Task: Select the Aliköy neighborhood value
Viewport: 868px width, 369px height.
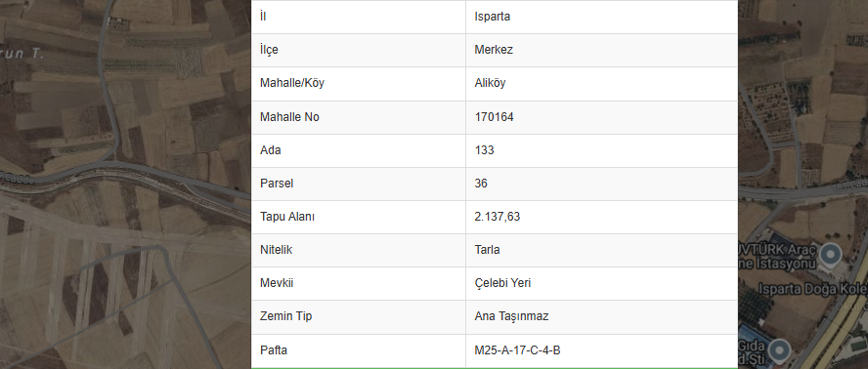Action: click(490, 84)
